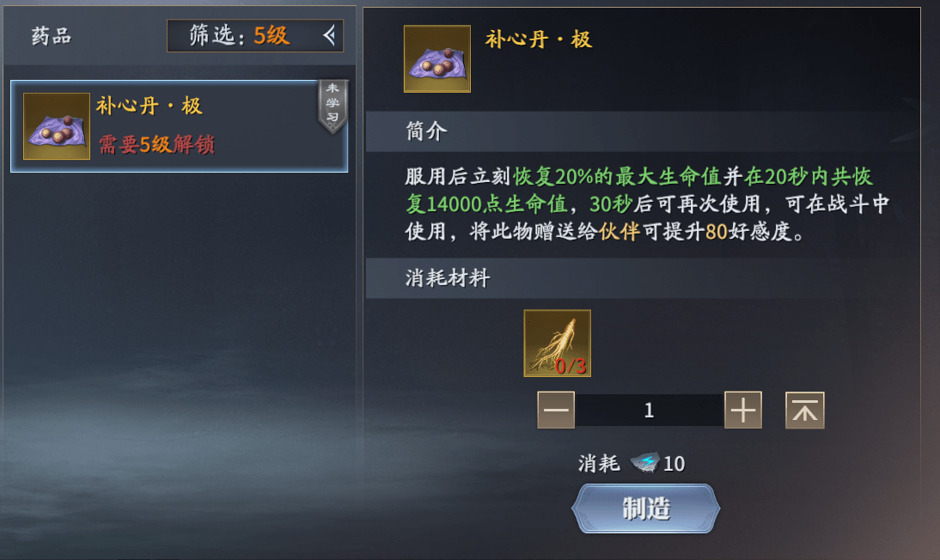
Task: Click the 需要5级解锁 red text
Action: click(156, 144)
